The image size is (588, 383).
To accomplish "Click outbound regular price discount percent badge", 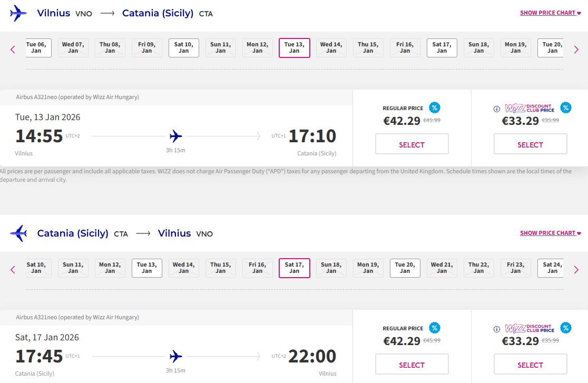I will click(435, 108).
